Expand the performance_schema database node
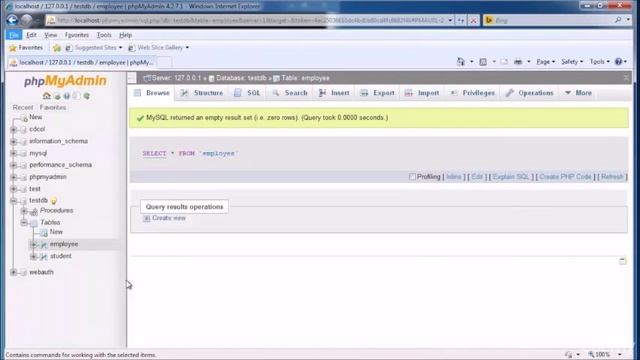The image size is (640, 360). (13, 165)
